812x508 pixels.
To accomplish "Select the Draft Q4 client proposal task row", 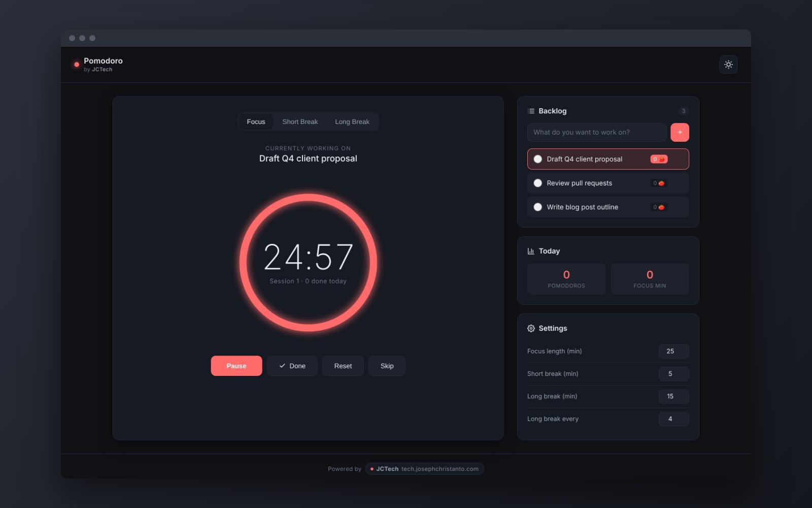I will (x=608, y=159).
